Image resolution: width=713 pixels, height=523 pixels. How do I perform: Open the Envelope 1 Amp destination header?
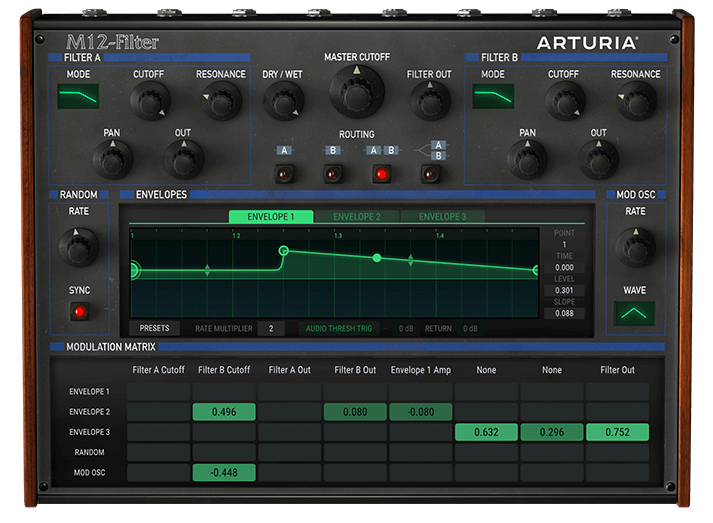[421, 370]
